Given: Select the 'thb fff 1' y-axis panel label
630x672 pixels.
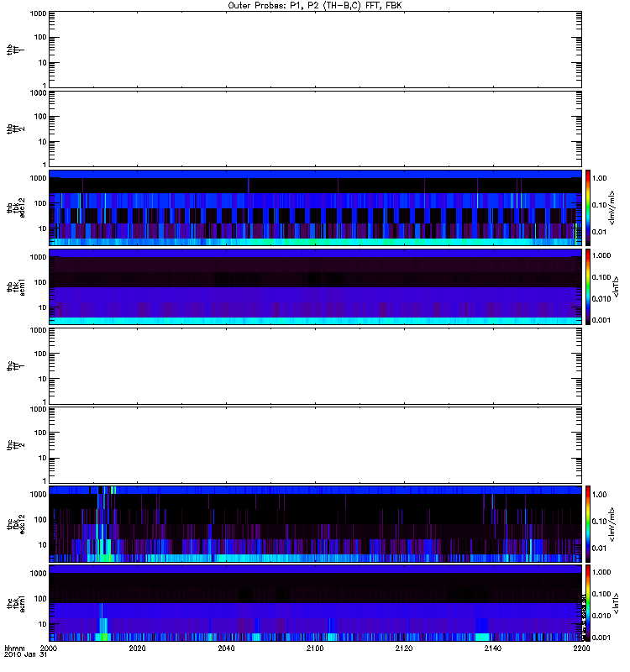Looking at the screenshot, I should coord(15,50).
